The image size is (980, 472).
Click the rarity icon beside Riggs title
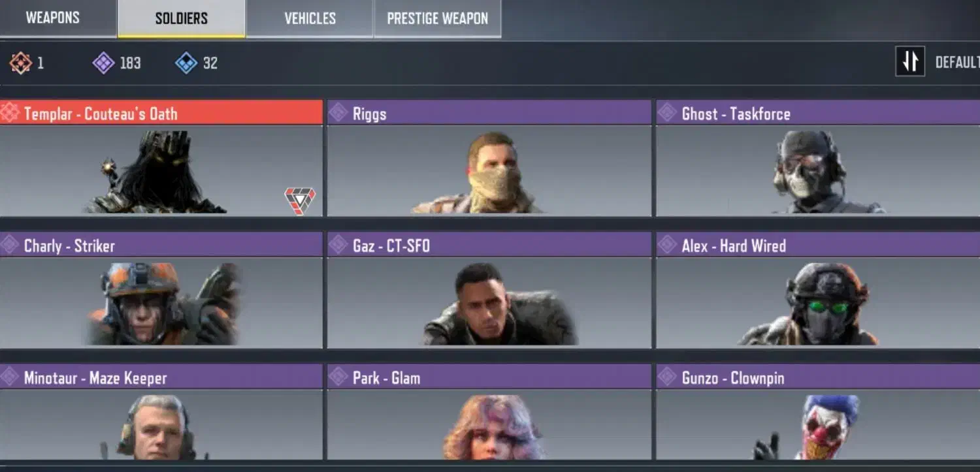338,113
